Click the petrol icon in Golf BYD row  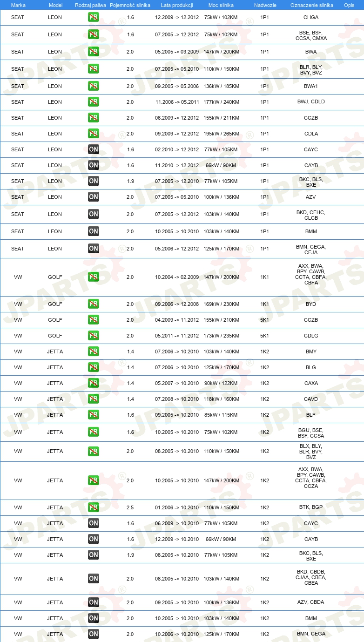94,304
